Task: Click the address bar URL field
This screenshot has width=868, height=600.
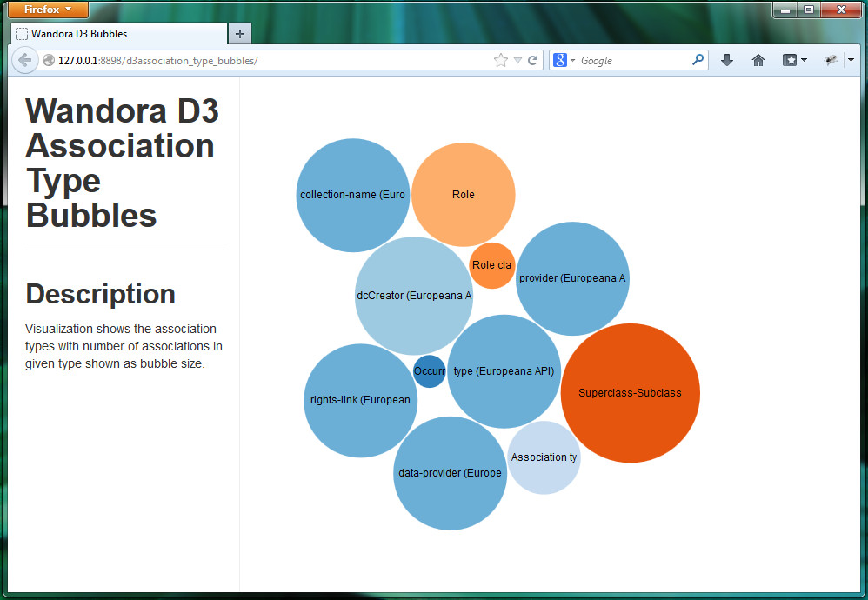Action: tap(261, 60)
